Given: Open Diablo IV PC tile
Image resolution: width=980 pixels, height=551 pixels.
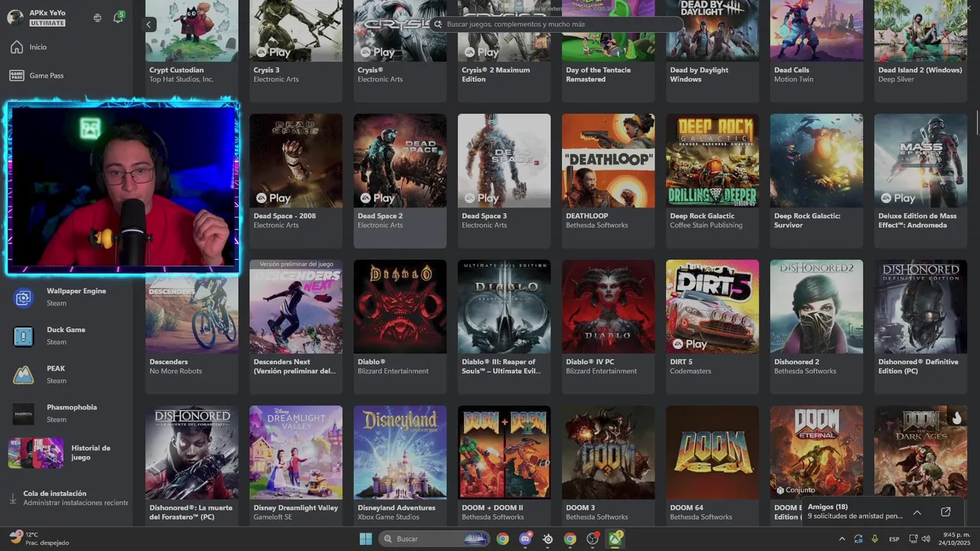Looking at the screenshot, I should click(x=608, y=327).
